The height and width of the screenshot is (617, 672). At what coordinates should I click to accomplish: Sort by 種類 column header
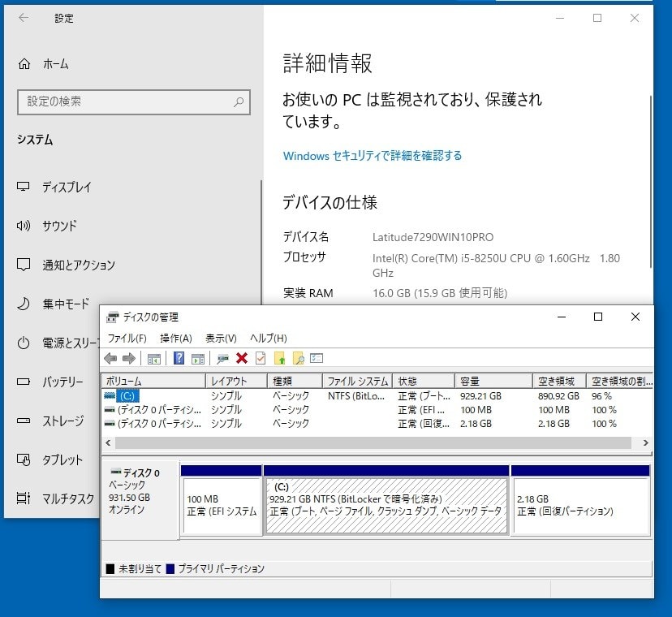[x=295, y=381]
